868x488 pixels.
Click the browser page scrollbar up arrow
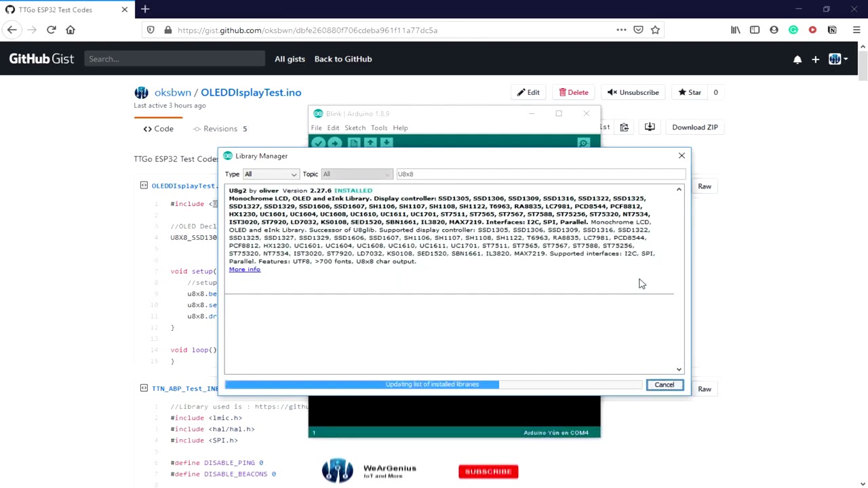[x=863, y=47]
